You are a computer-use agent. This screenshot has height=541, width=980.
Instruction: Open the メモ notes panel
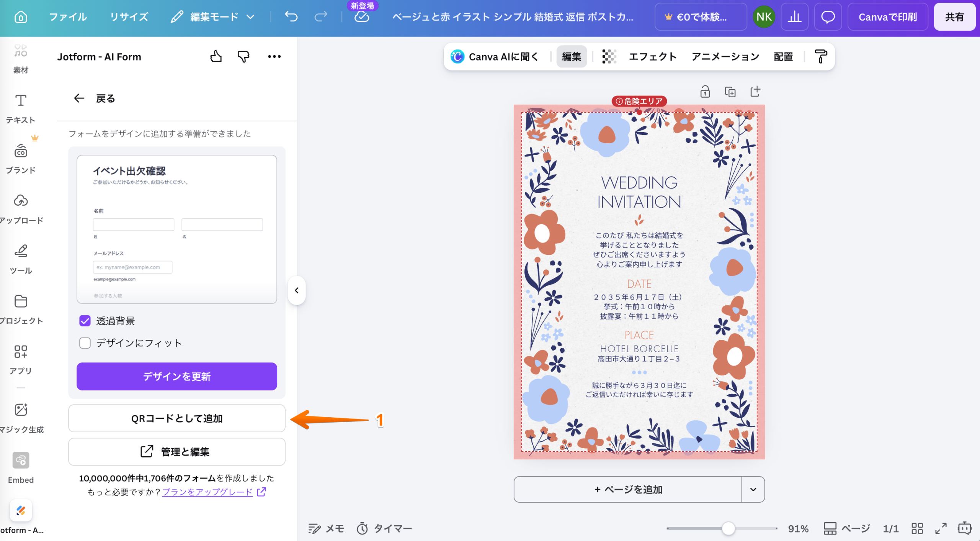[326, 529]
